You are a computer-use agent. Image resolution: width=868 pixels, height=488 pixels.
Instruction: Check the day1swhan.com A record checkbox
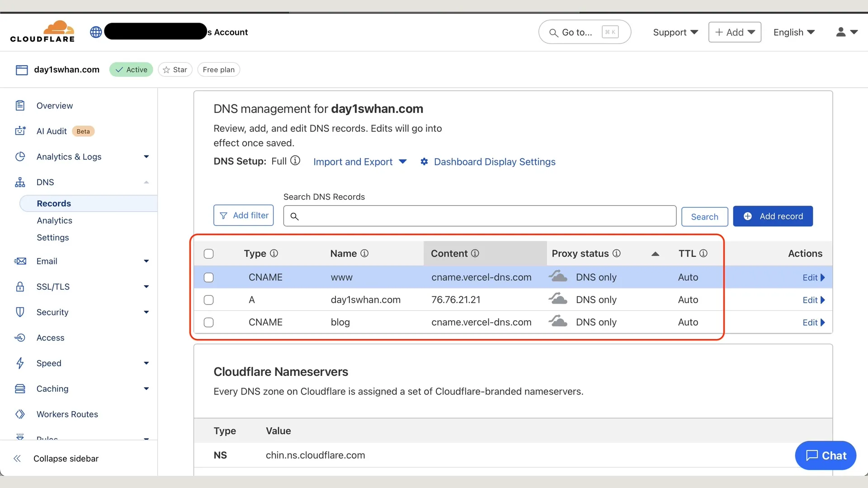coord(208,300)
